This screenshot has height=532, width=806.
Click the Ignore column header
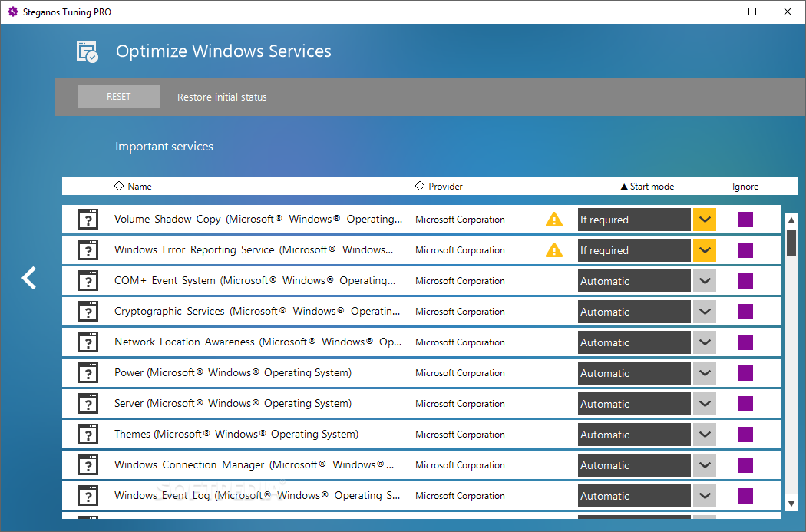pyautogui.click(x=745, y=186)
